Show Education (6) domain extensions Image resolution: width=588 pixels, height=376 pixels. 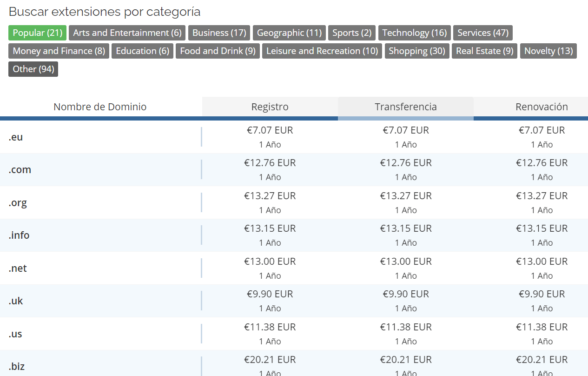[x=143, y=51]
